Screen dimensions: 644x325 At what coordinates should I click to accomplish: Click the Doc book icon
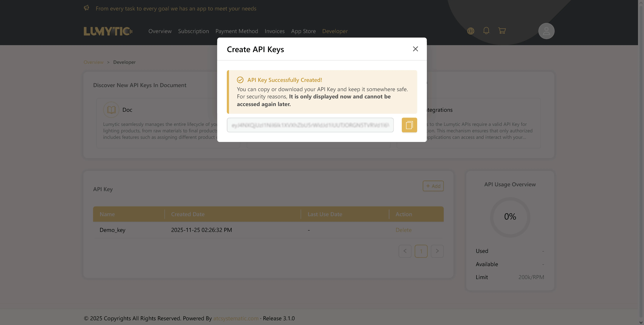(111, 109)
